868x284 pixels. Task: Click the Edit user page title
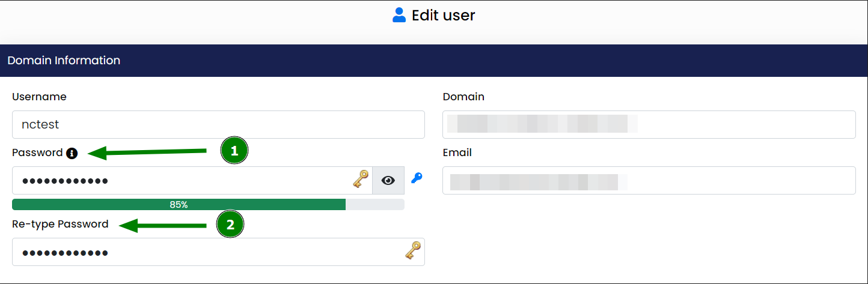point(443,15)
